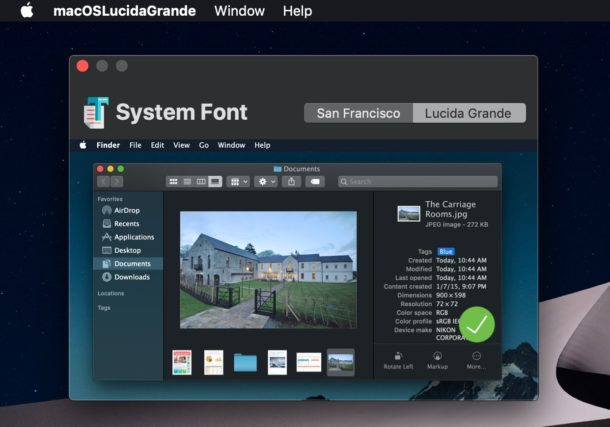Select Documents in the Finder sidebar
The height and width of the screenshot is (427, 610).
[128, 264]
